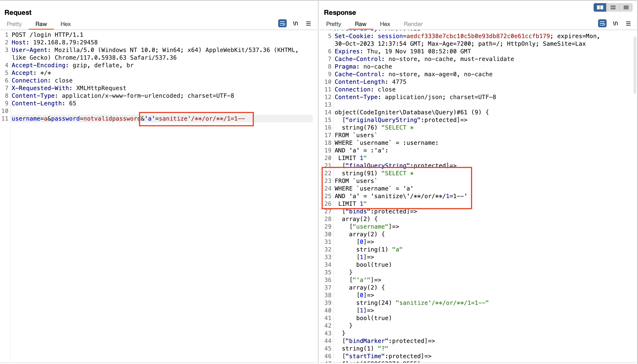Screen dimensions: 638x364
Task: Click the Request panel title
Action: pyautogui.click(x=18, y=13)
